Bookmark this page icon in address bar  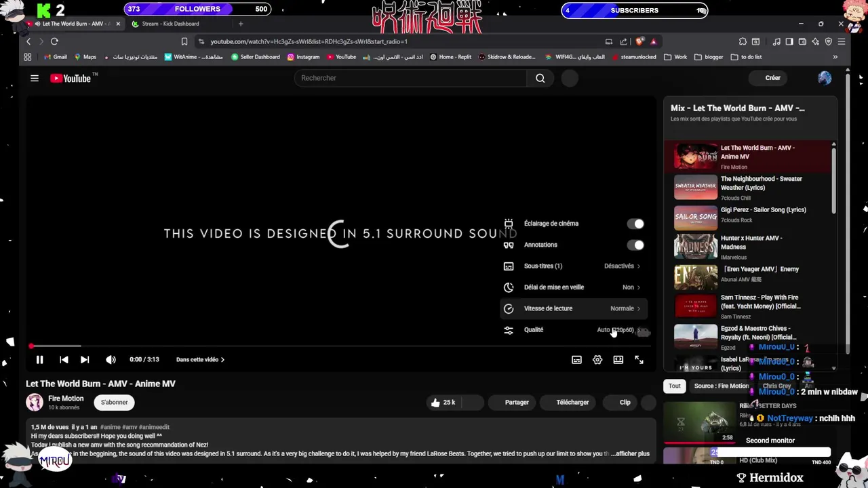click(x=184, y=41)
